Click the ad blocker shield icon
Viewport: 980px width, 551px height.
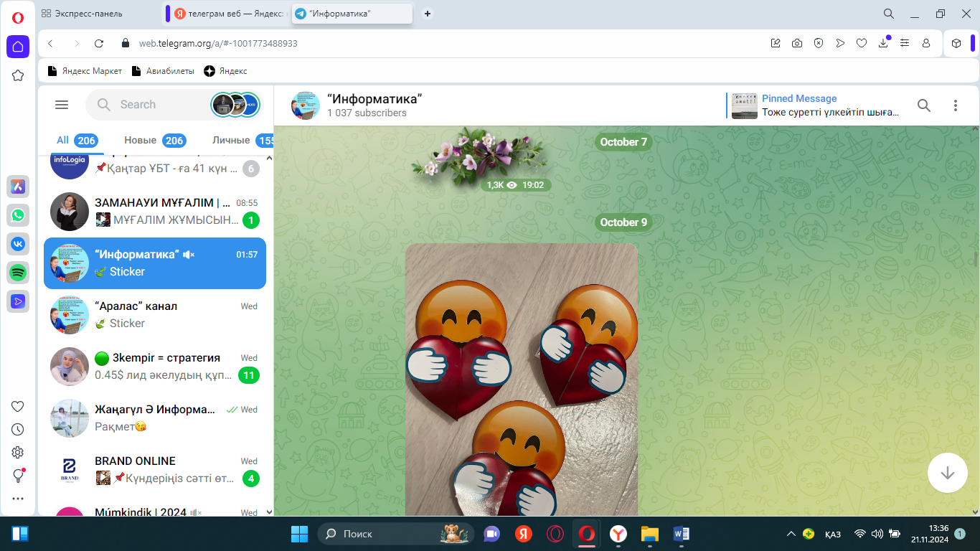tap(819, 43)
